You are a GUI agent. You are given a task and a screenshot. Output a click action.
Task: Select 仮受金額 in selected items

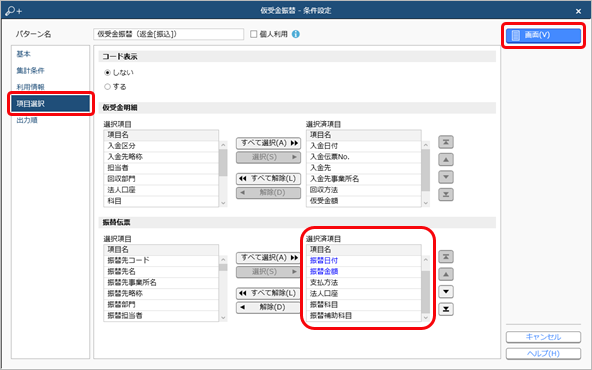pos(364,201)
